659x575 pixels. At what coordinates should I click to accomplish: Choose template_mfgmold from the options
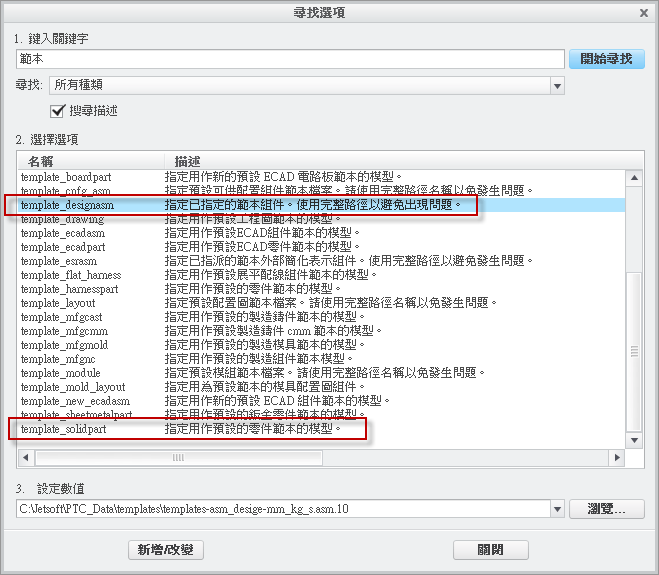pos(64,345)
